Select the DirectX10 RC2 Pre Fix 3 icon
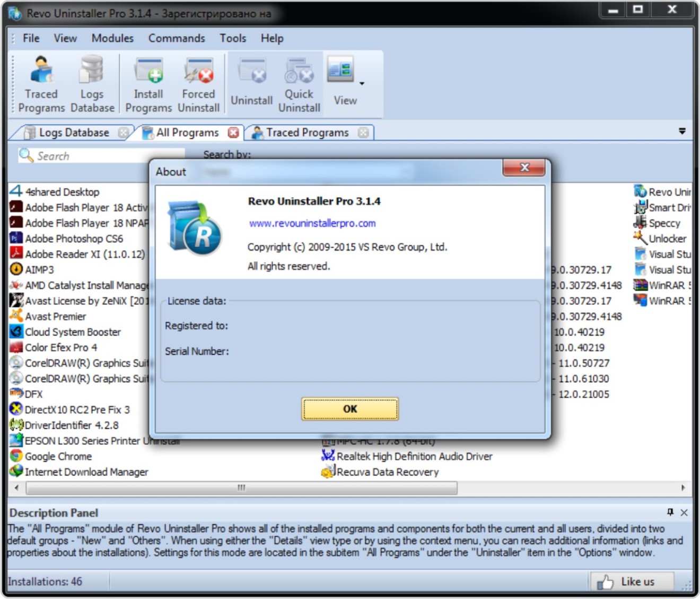Screen dimensions: 700x599 [16, 409]
